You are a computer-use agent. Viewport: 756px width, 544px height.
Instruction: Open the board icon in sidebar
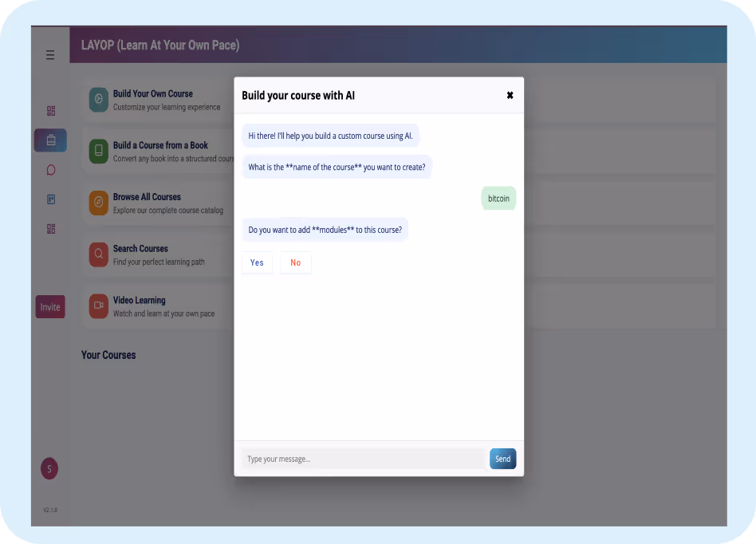[x=50, y=199]
